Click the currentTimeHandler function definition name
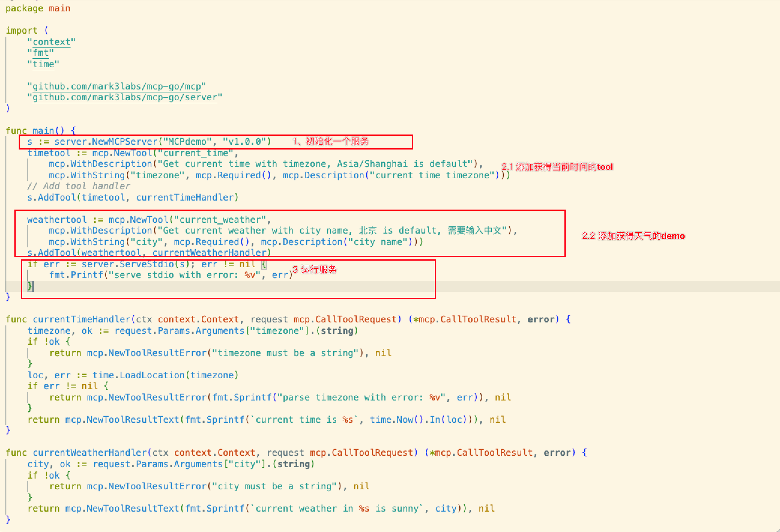 82,319
